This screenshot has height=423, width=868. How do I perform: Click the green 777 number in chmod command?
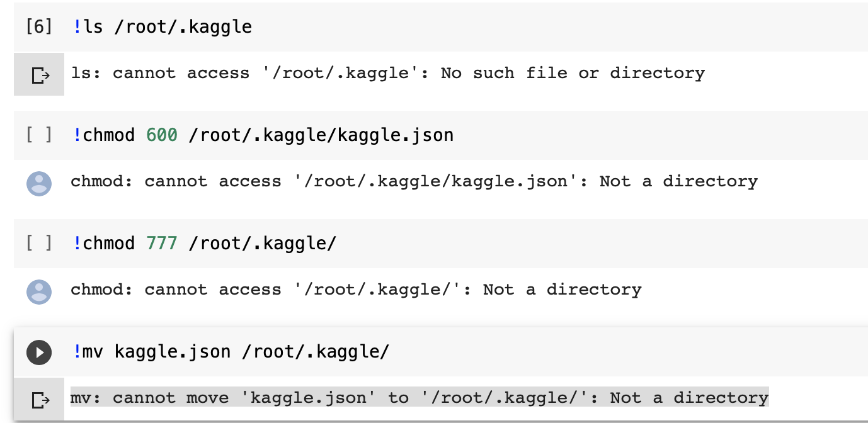pos(162,244)
